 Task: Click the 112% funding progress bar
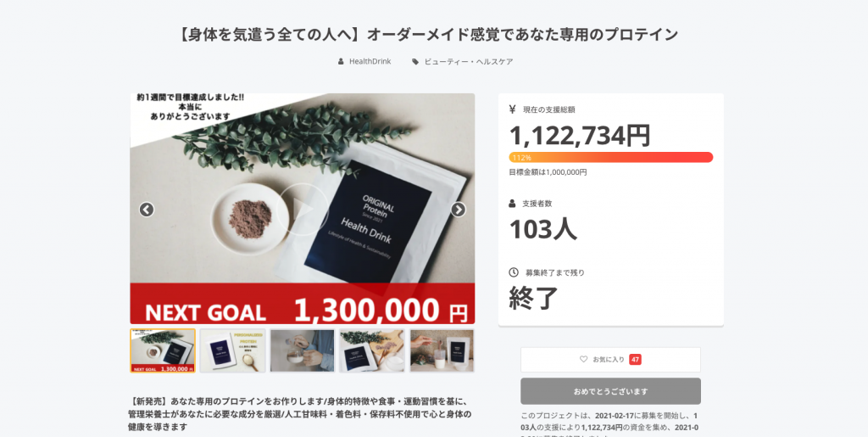point(610,157)
